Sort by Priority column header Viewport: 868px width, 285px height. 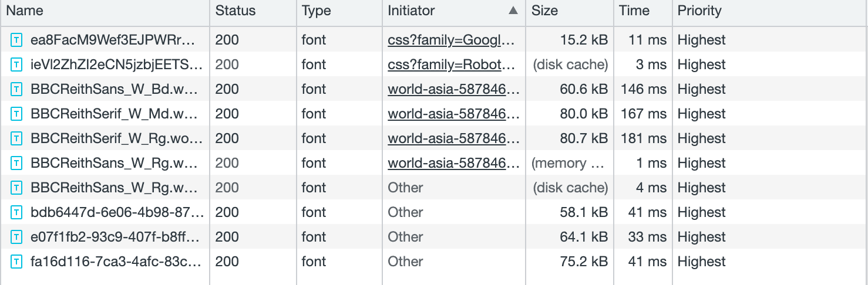(x=699, y=11)
